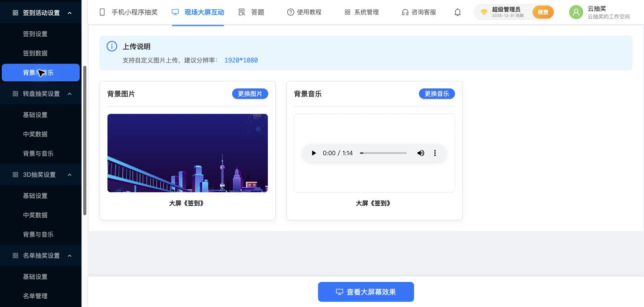Click the 背景图片 card title
The width and height of the screenshot is (644, 307).
click(121, 94)
